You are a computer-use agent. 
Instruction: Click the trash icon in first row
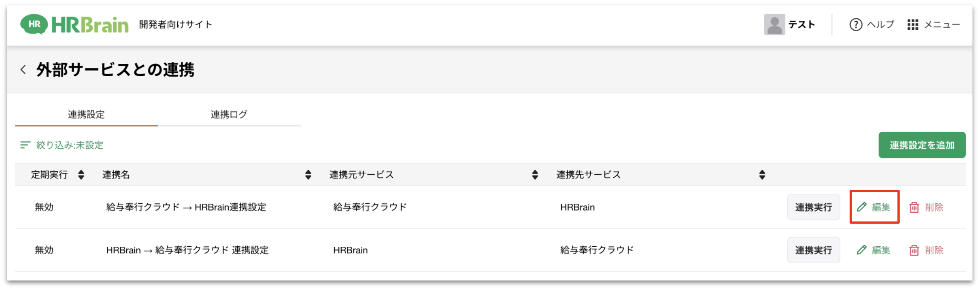(x=914, y=207)
